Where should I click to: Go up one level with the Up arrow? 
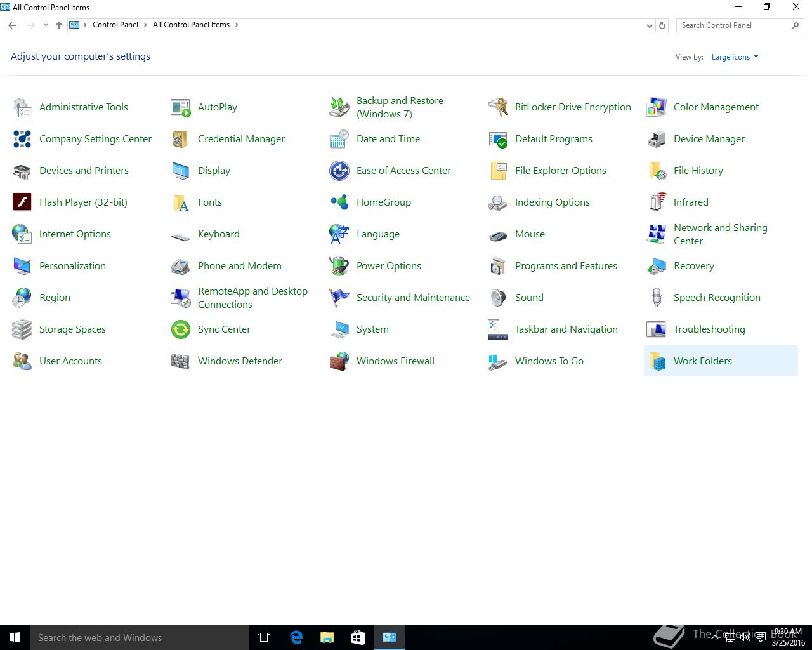click(x=59, y=25)
